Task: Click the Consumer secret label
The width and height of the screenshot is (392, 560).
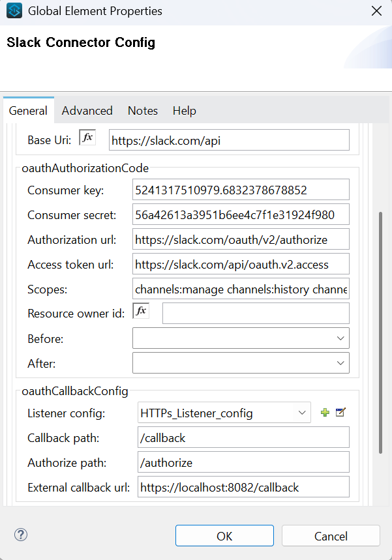Action: coord(72,215)
